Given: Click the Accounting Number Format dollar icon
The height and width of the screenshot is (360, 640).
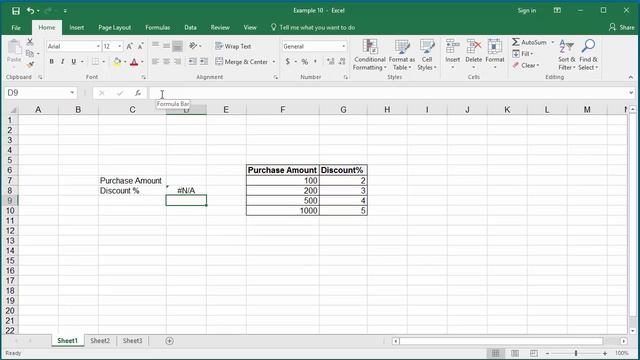Looking at the screenshot, I should [288, 62].
